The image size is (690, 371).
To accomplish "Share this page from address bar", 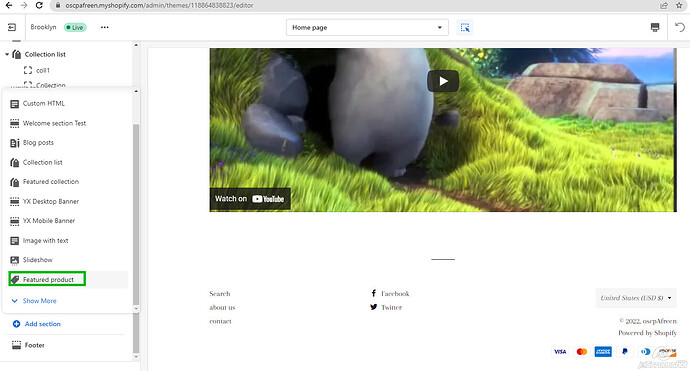I will [x=664, y=5].
